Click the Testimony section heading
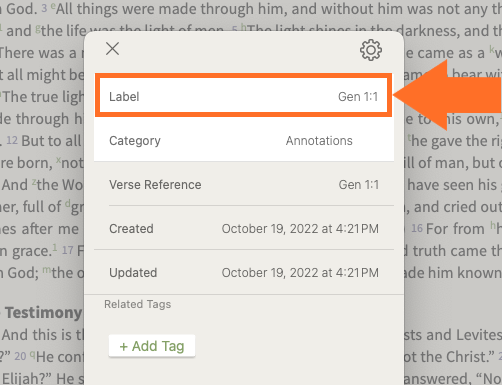The height and width of the screenshot is (385, 502). pos(43,313)
